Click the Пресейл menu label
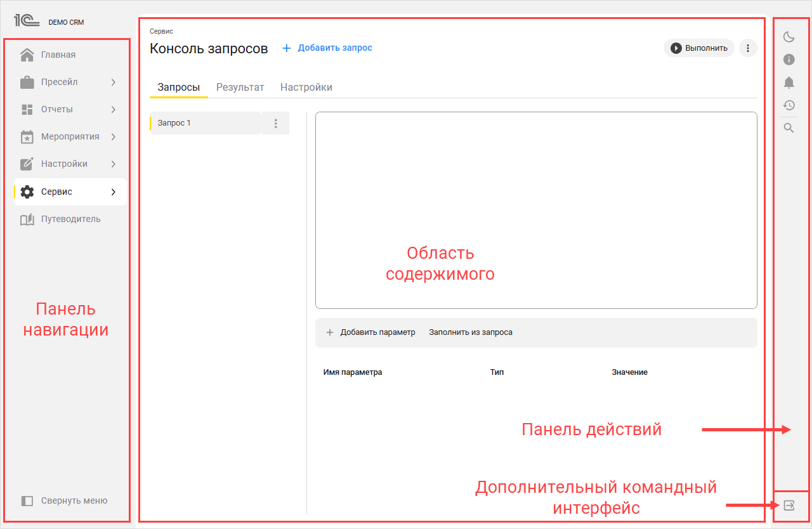The image size is (812, 529). click(x=60, y=82)
